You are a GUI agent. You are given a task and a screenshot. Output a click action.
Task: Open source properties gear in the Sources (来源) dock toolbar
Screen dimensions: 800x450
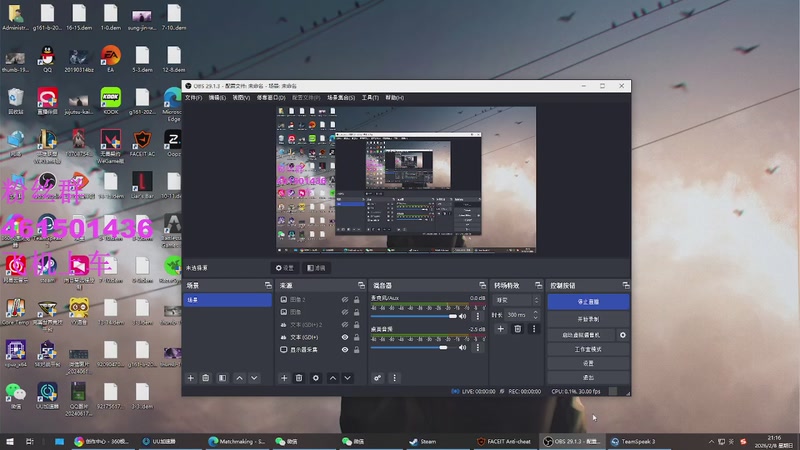pyautogui.click(x=316, y=378)
